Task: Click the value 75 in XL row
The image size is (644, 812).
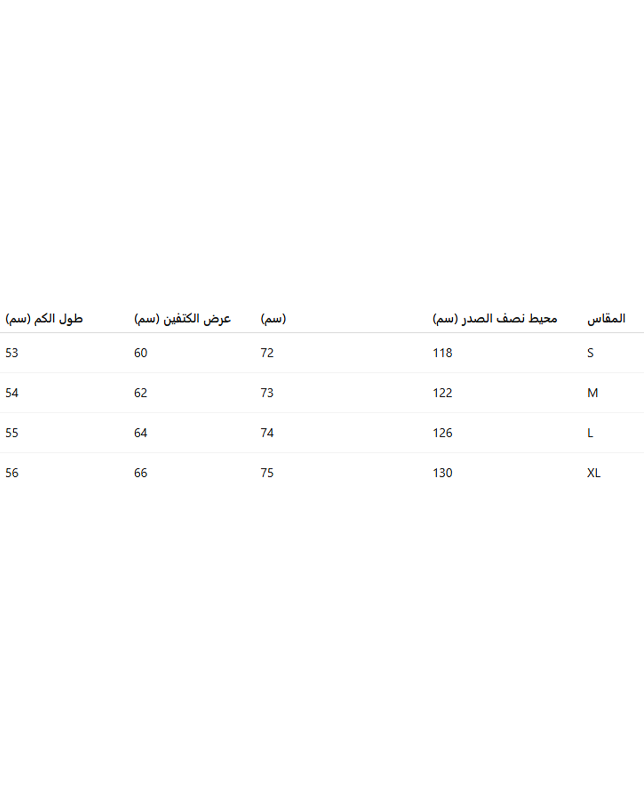Action: [267, 473]
